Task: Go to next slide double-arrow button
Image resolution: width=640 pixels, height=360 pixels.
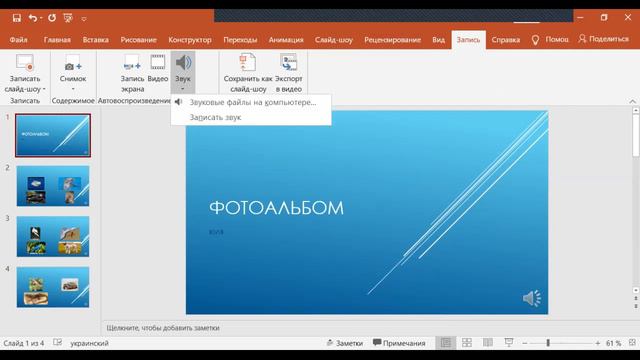Action: 636,306
